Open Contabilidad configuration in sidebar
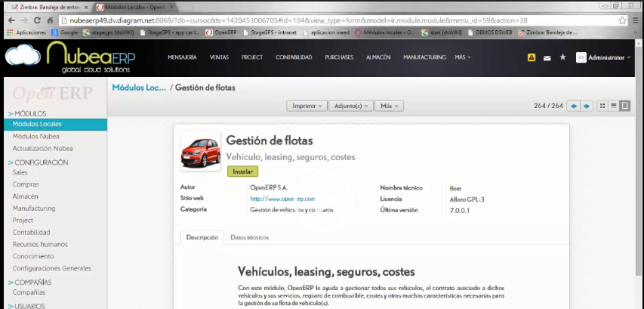Viewport: 644px width, 309px height. click(x=31, y=232)
